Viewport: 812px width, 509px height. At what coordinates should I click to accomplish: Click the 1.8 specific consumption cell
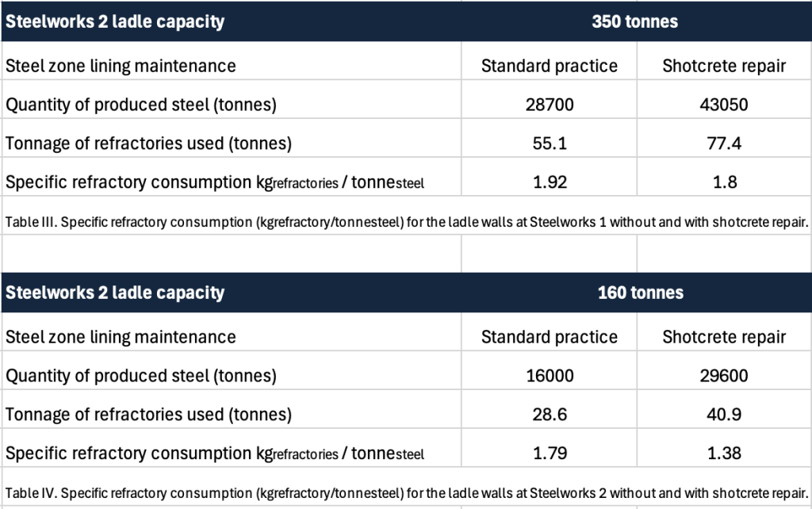click(x=724, y=182)
